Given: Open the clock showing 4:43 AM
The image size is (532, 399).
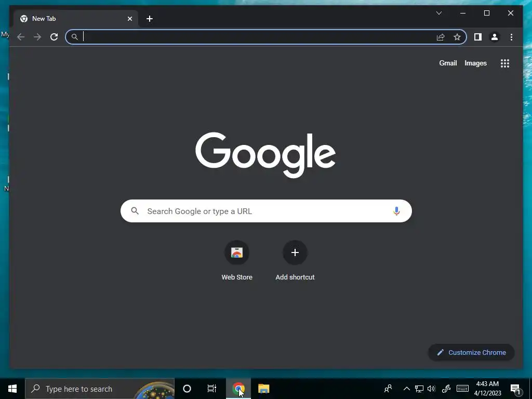Looking at the screenshot, I should coord(487,389).
